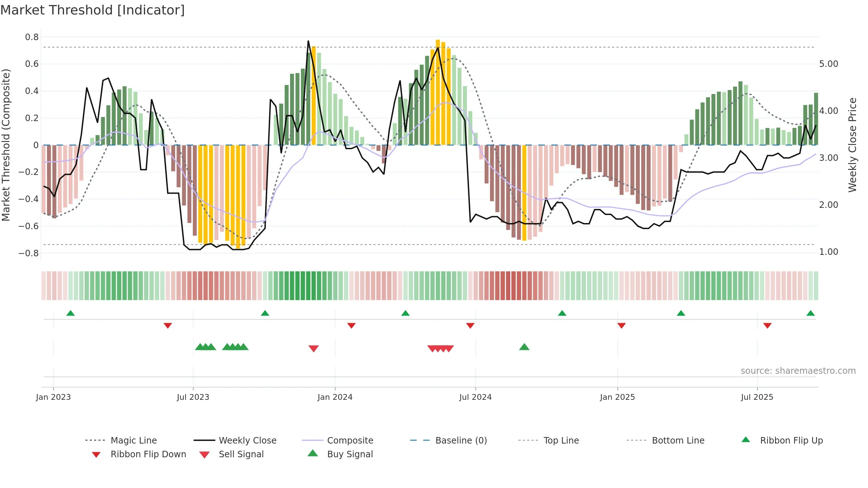Select the Ribbon Flip Up marker in September 2025
This screenshot has width=868, height=488.
pos(810,313)
